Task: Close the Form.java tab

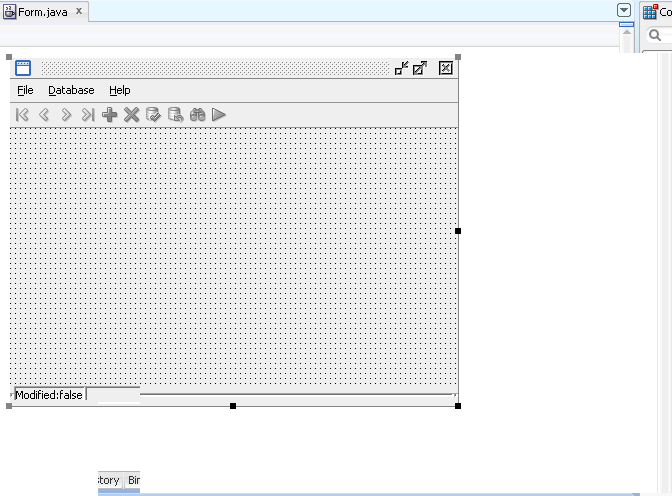Action: point(79,11)
